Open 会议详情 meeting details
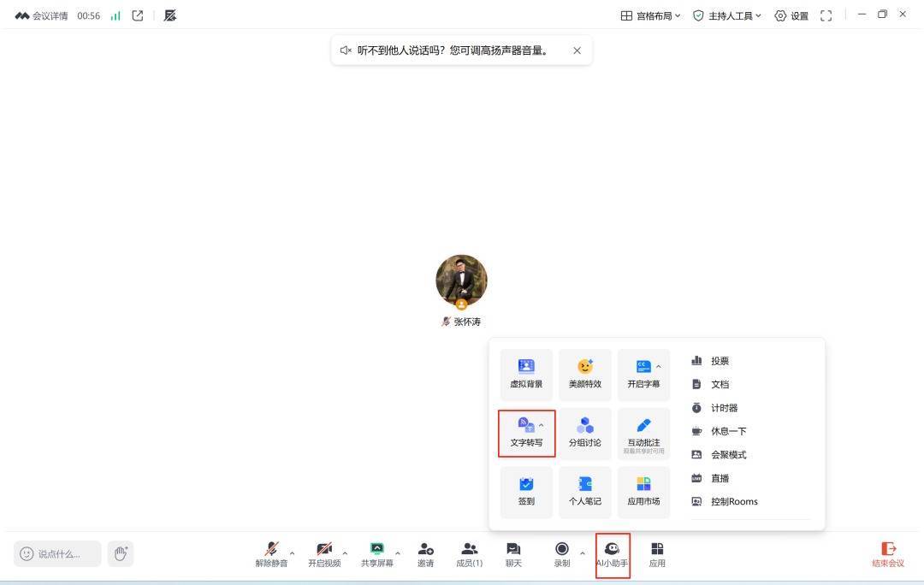The image size is (924, 585). (x=41, y=16)
